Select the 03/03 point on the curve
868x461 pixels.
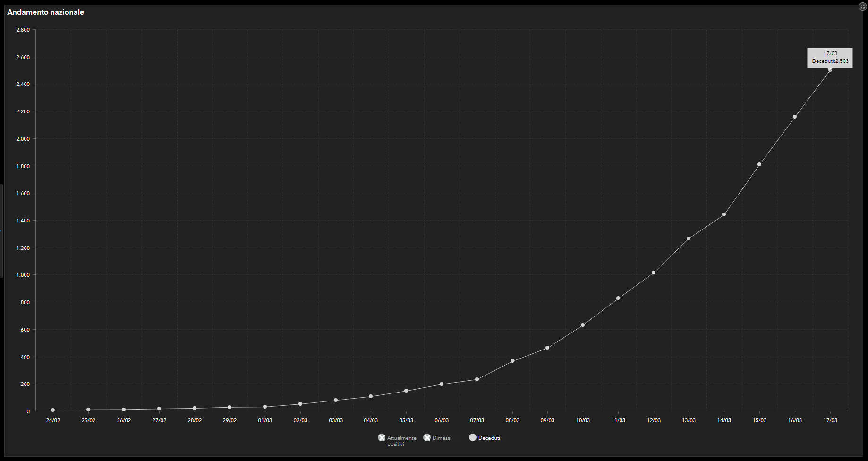[336, 400]
